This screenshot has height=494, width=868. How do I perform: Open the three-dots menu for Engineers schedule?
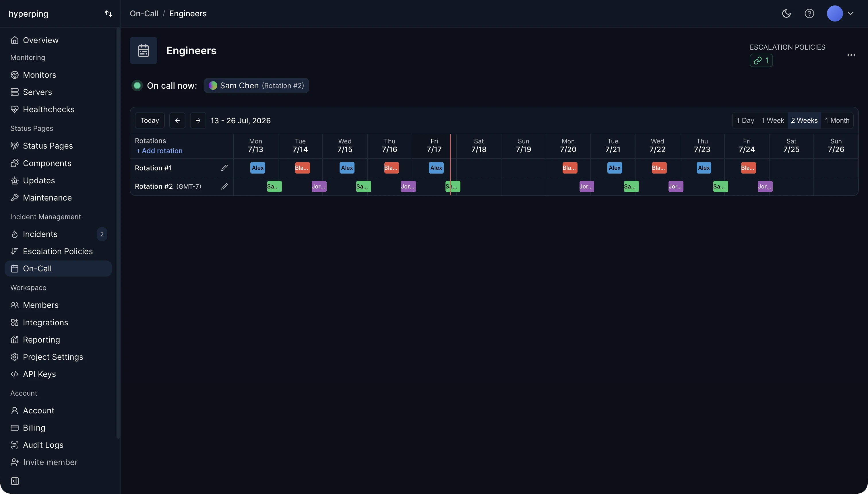(x=851, y=55)
